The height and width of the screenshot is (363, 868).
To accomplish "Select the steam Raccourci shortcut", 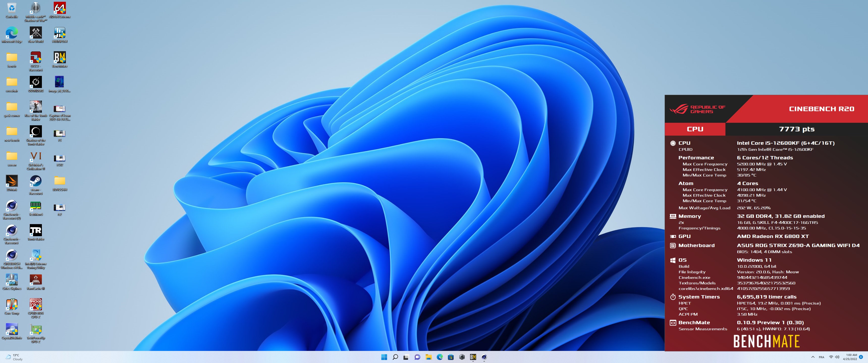I will [x=36, y=185].
